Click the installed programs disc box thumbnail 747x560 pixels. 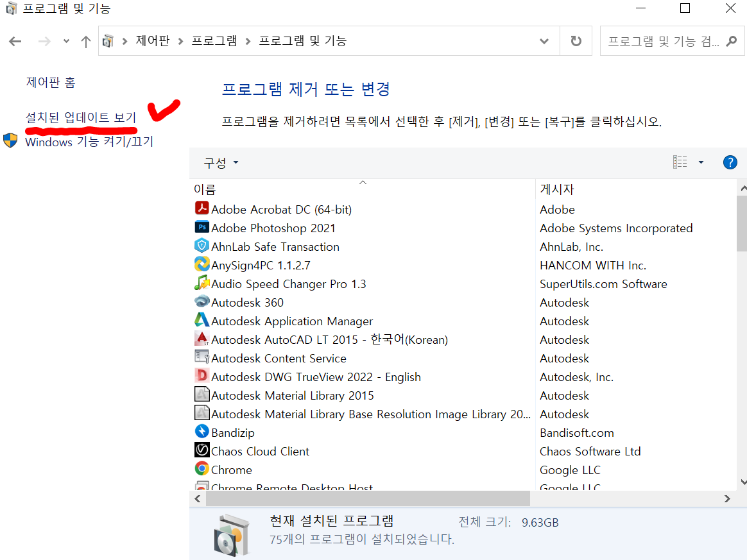232,535
